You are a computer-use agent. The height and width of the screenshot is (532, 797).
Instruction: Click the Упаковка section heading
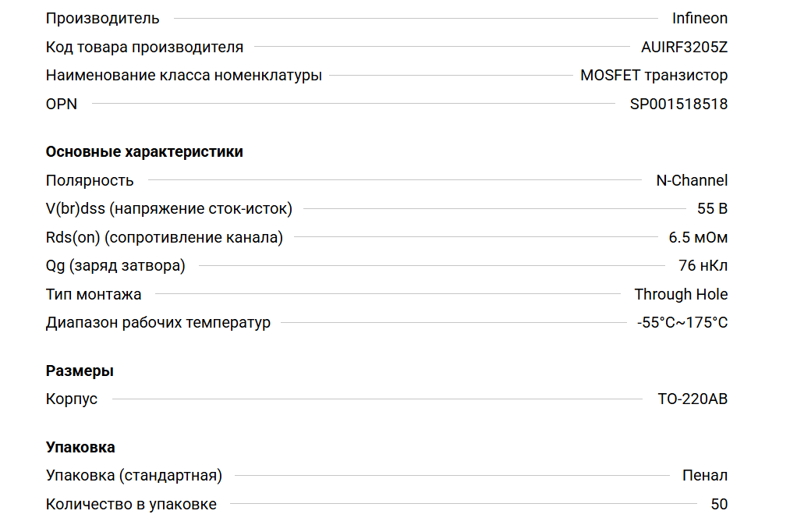(80, 447)
